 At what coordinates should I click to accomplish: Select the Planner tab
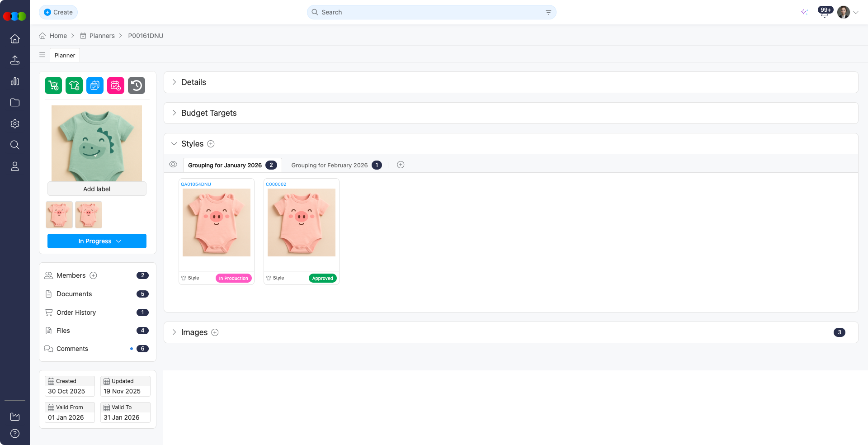[65, 55]
